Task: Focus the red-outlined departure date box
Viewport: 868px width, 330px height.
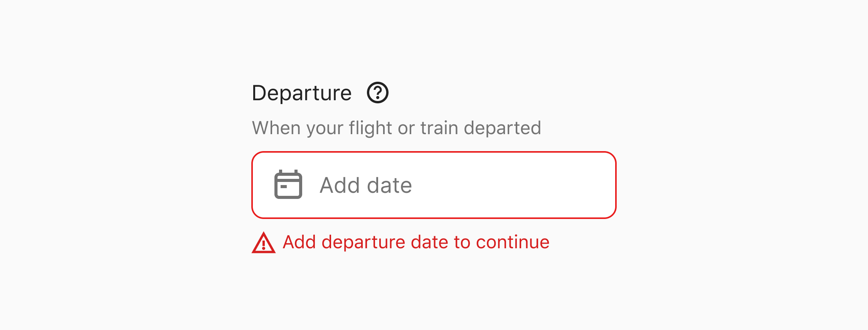Action: (x=434, y=185)
